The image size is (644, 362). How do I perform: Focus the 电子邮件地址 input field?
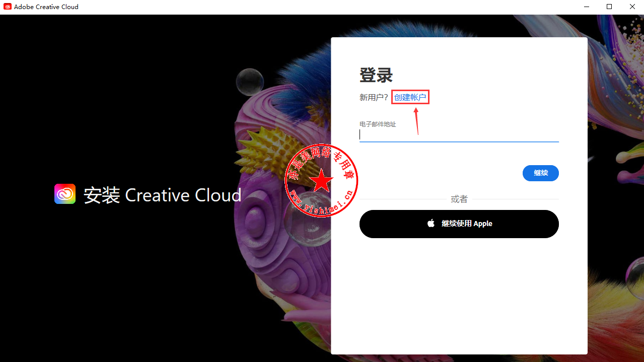pos(459,134)
